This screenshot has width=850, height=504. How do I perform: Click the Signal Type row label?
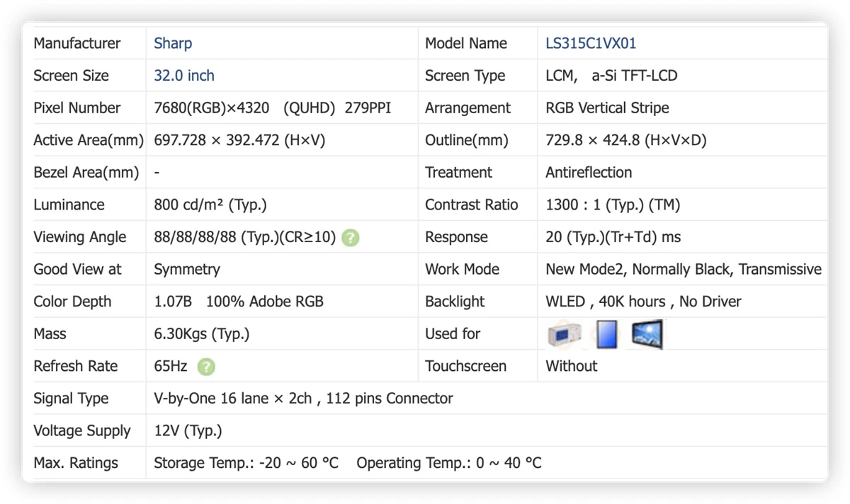[71, 399]
